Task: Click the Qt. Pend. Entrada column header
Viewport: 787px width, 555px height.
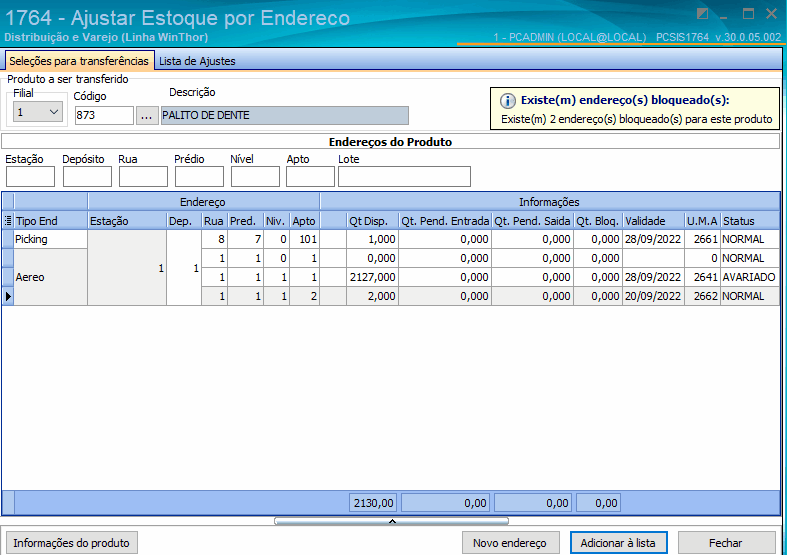Action: (445, 221)
